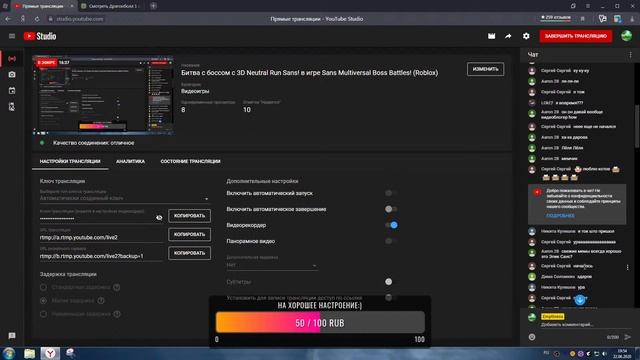Open options for Сергей's 'начались' message

tap(627, 267)
